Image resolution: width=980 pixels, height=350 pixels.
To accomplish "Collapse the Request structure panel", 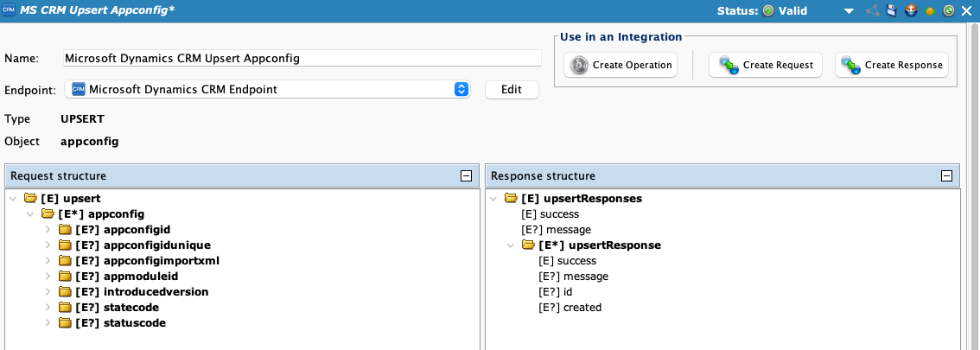I will pyautogui.click(x=466, y=175).
